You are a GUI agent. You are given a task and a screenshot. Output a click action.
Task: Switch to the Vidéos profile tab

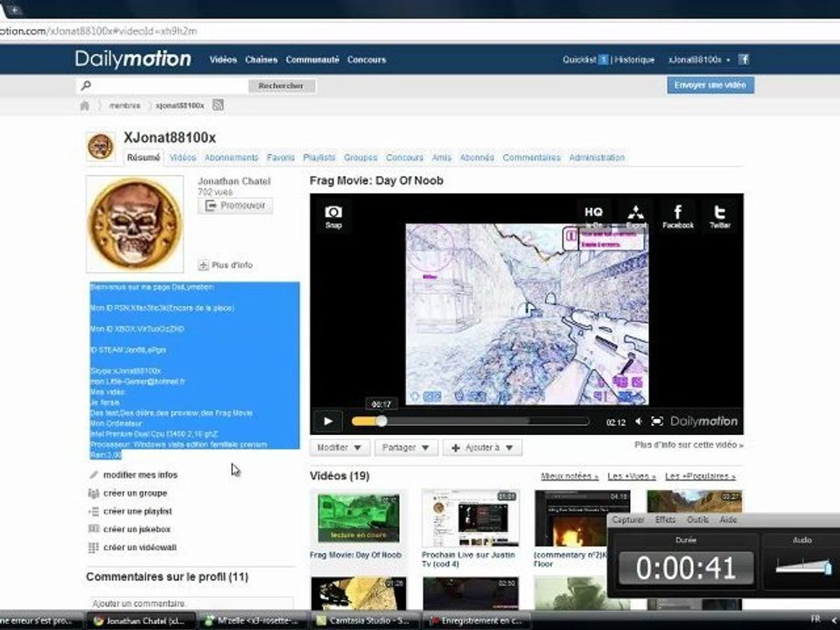point(183,157)
